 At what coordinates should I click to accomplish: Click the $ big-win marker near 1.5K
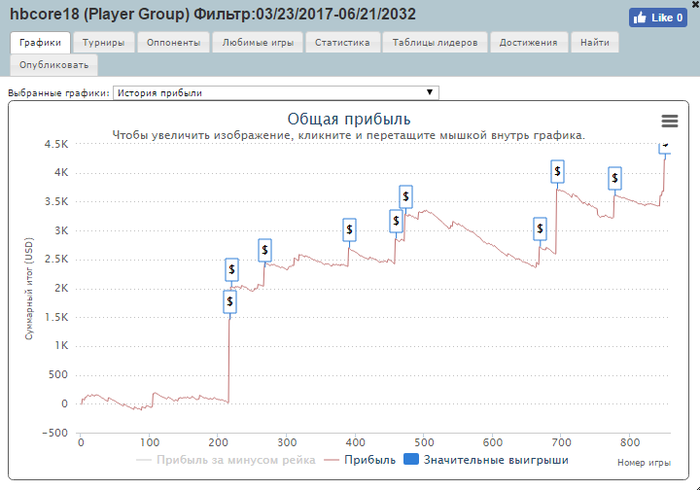[x=229, y=302]
